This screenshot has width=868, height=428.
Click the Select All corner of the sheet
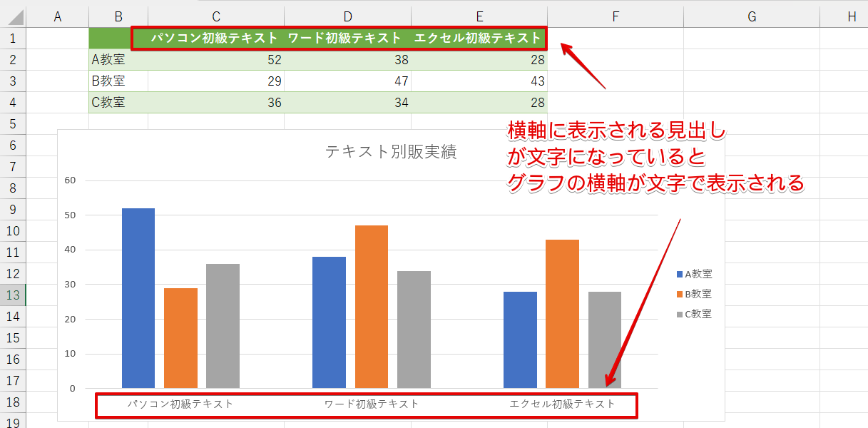13,16
